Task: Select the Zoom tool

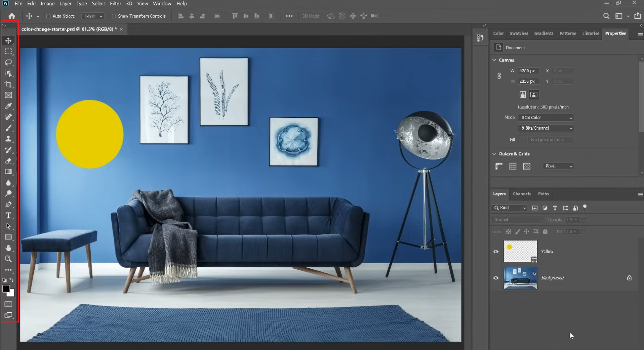Action: tap(8, 259)
